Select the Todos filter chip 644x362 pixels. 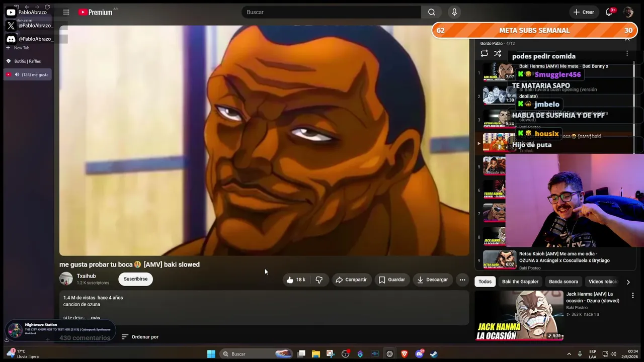(485, 282)
